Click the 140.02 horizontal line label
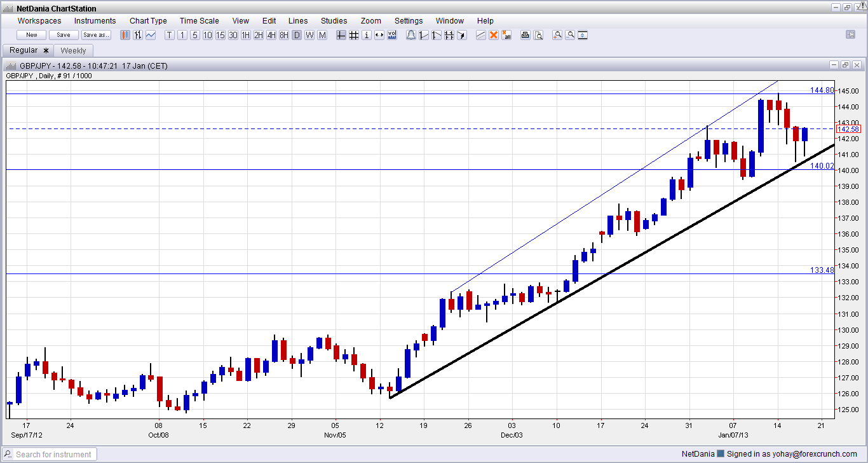 (x=822, y=165)
